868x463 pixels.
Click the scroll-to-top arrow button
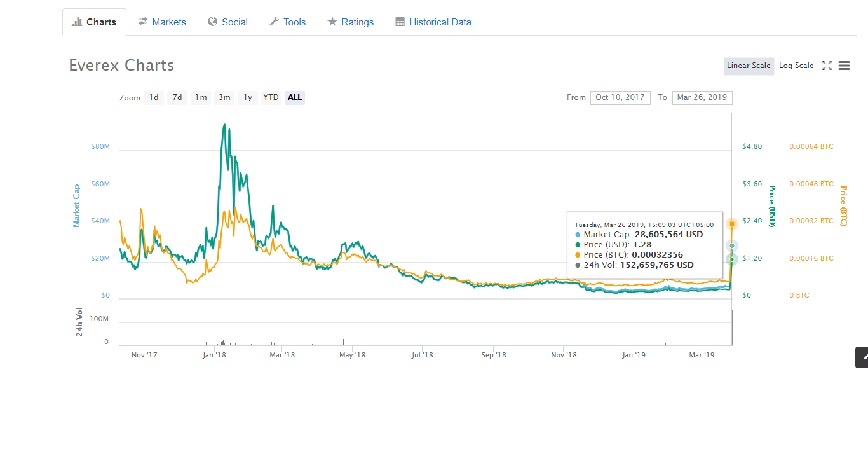coord(862,357)
